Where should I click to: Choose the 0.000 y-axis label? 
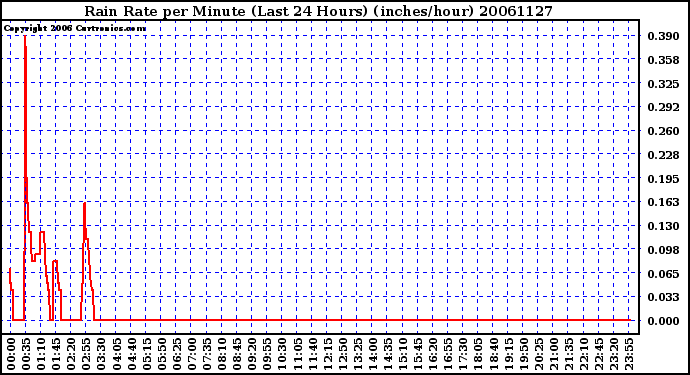pos(663,321)
